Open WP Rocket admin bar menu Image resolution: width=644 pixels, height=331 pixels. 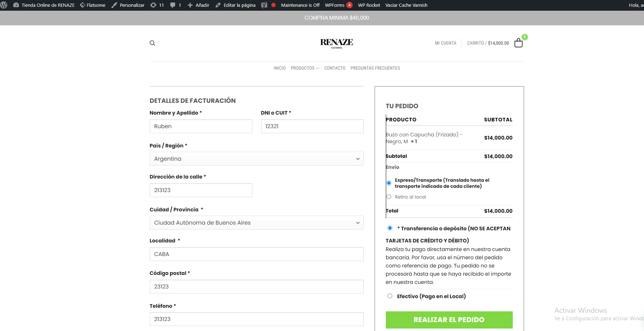(369, 5)
